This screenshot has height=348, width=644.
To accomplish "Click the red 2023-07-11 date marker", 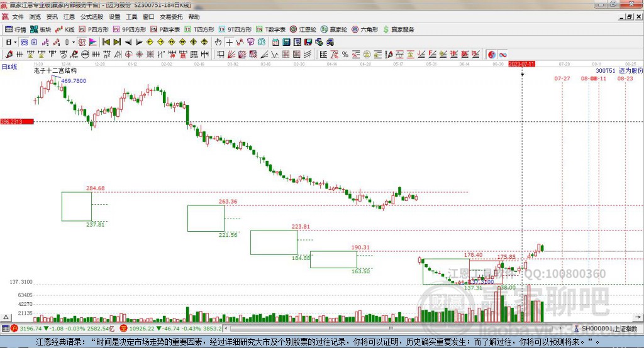I will (521, 64).
